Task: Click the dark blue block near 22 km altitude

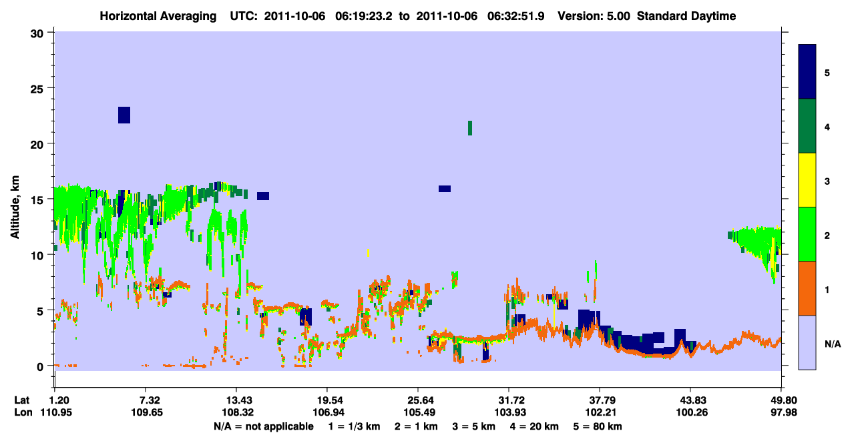Action: pos(124,115)
